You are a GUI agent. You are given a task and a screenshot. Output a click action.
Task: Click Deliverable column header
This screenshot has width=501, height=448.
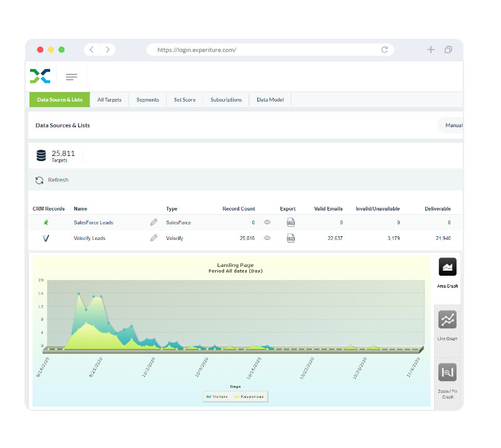[438, 209]
